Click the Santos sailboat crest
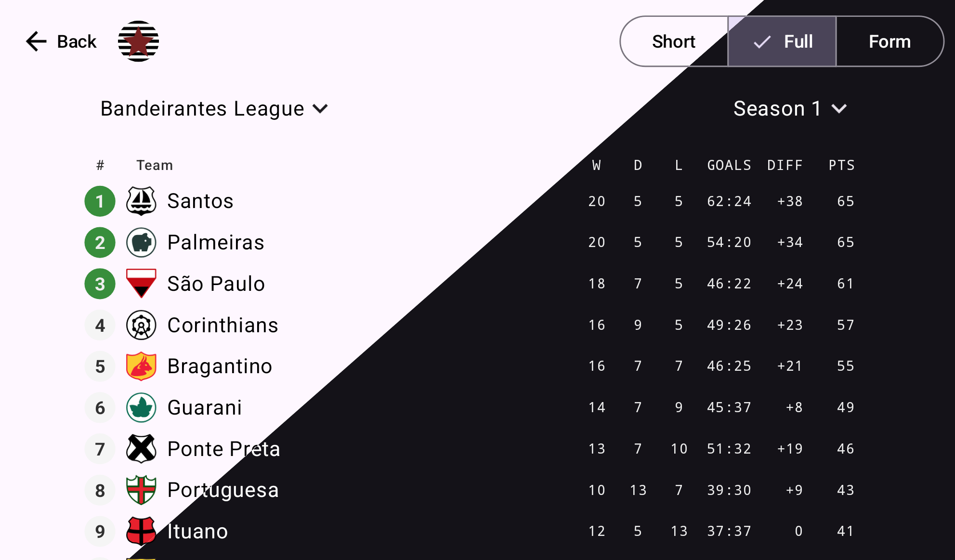The image size is (955, 560). click(x=141, y=201)
